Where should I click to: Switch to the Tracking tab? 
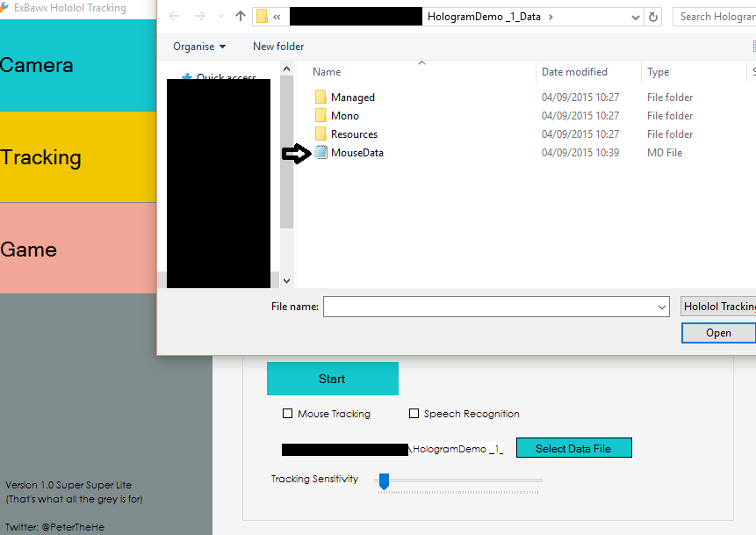pyautogui.click(x=78, y=157)
